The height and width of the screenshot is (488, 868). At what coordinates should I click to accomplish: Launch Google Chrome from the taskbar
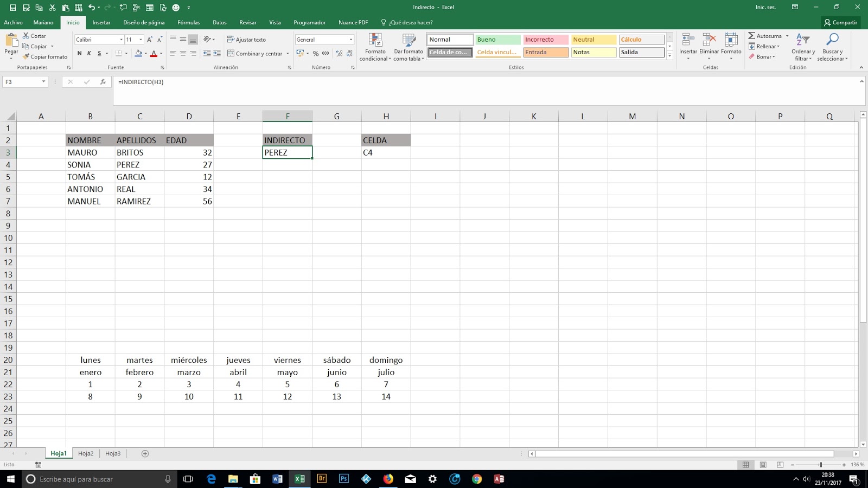pos(477,479)
